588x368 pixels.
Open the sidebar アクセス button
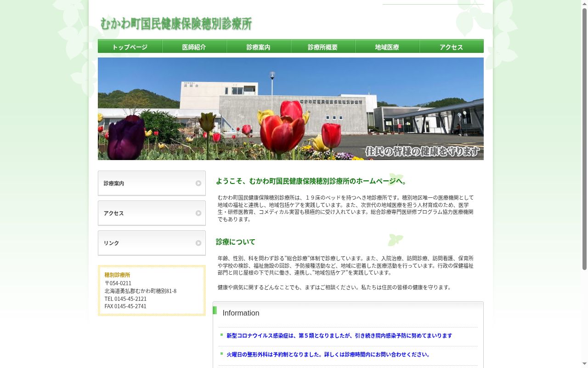coord(152,213)
